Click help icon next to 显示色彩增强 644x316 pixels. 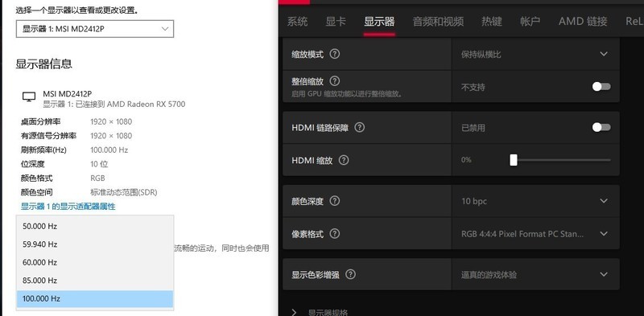tap(350, 274)
